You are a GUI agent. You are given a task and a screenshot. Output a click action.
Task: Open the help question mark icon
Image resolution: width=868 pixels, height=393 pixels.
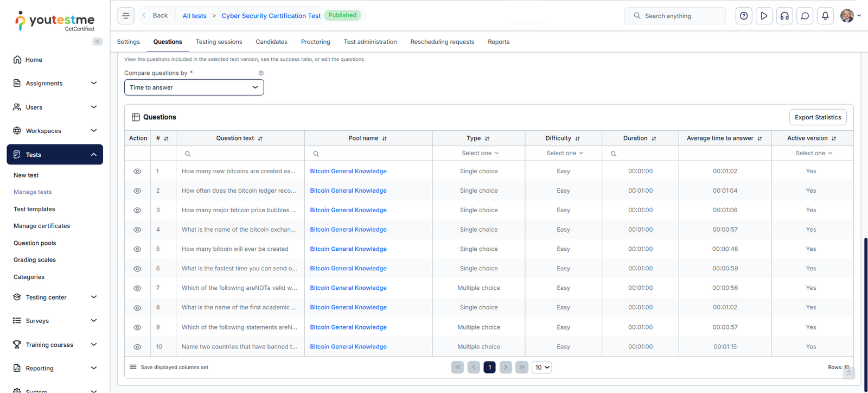[x=744, y=16]
